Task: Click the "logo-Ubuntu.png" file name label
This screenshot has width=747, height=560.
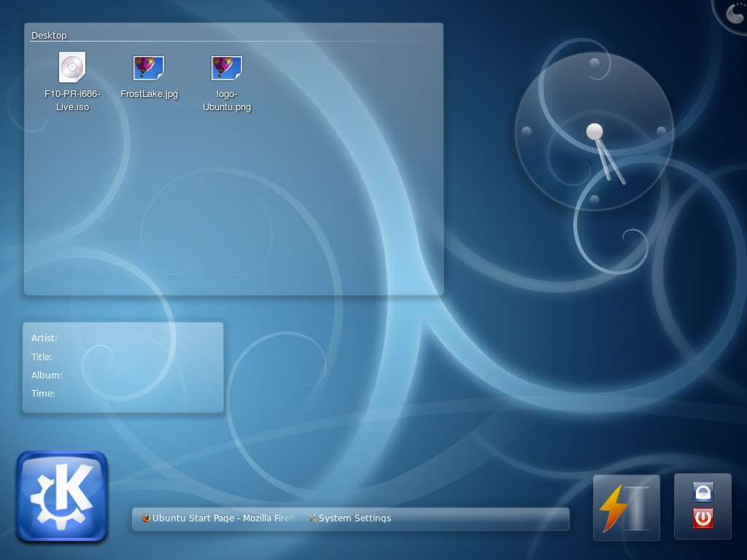Action: [227, 101]
